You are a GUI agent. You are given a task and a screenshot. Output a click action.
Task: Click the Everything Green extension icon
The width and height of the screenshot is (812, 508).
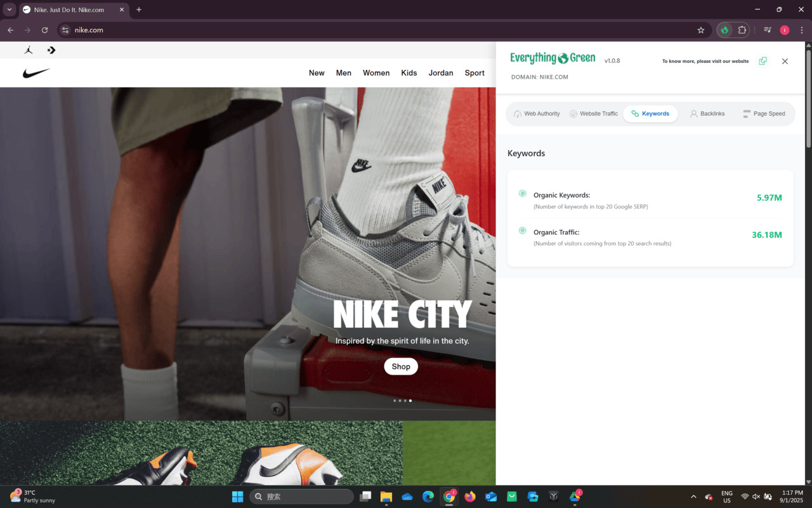tap(724, 30)
